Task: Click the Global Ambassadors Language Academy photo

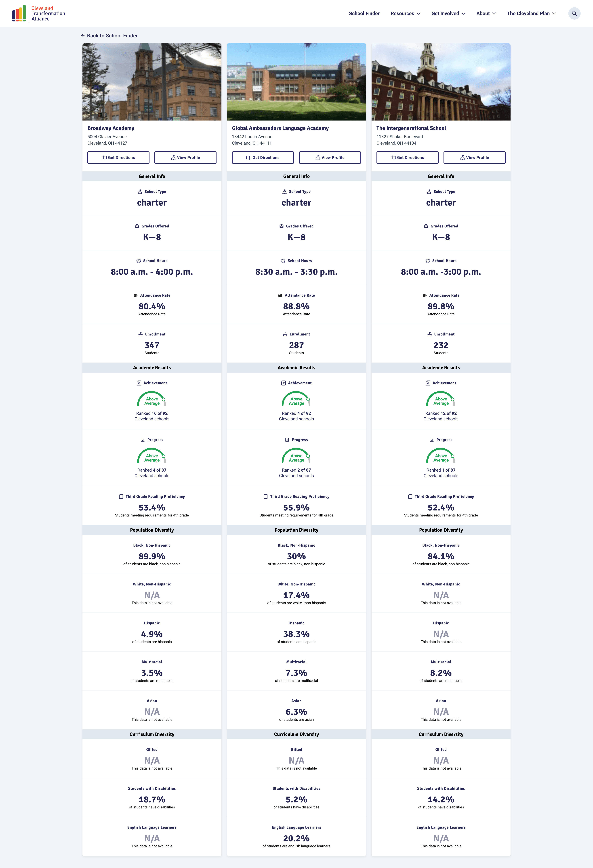Action: point(296,82)
